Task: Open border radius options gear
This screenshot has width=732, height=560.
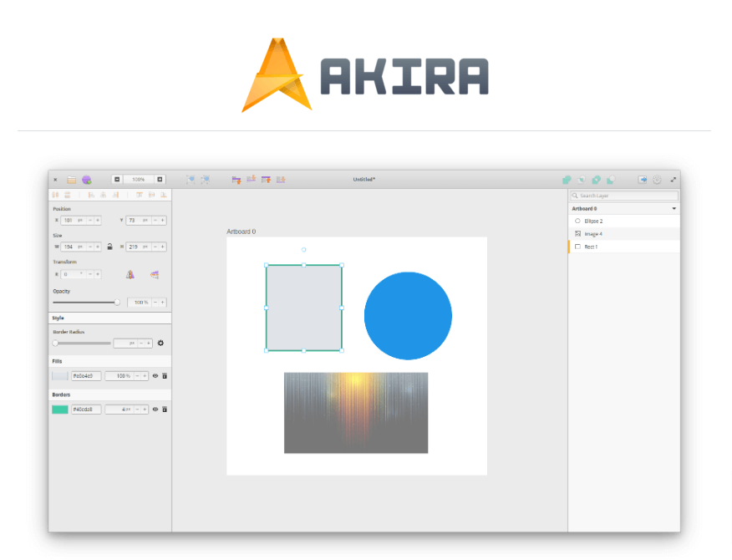Action: [160, 343]
